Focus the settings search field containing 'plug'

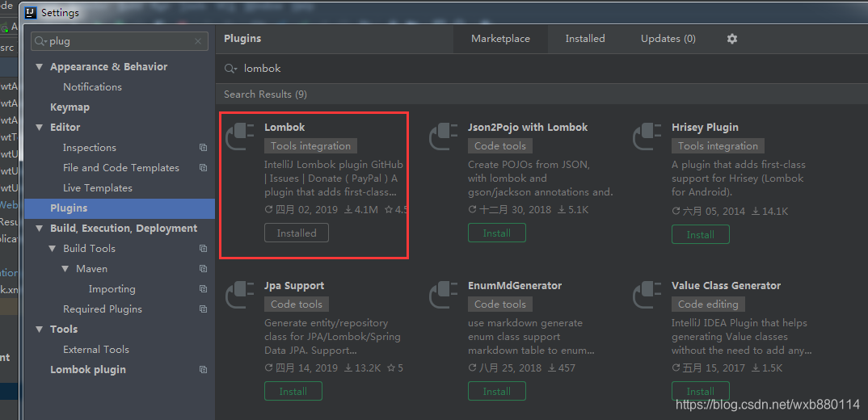point(120,41)
